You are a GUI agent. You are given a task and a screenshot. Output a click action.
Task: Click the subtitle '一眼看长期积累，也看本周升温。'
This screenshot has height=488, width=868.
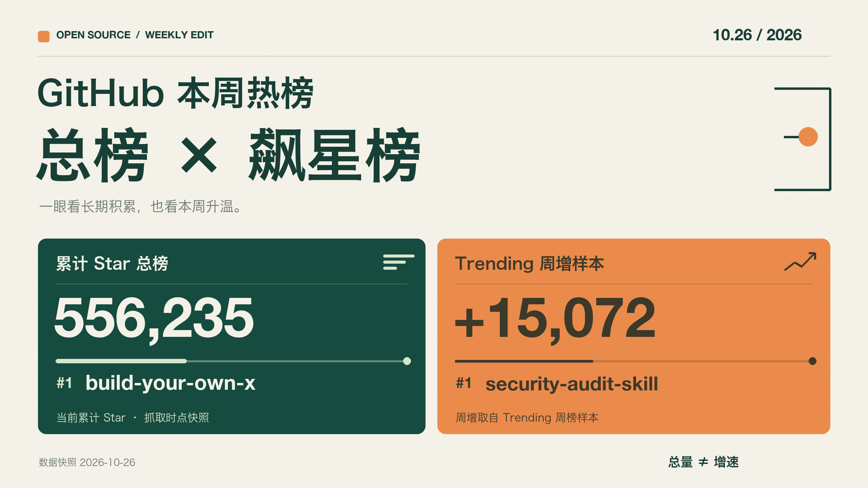[140, 206]
